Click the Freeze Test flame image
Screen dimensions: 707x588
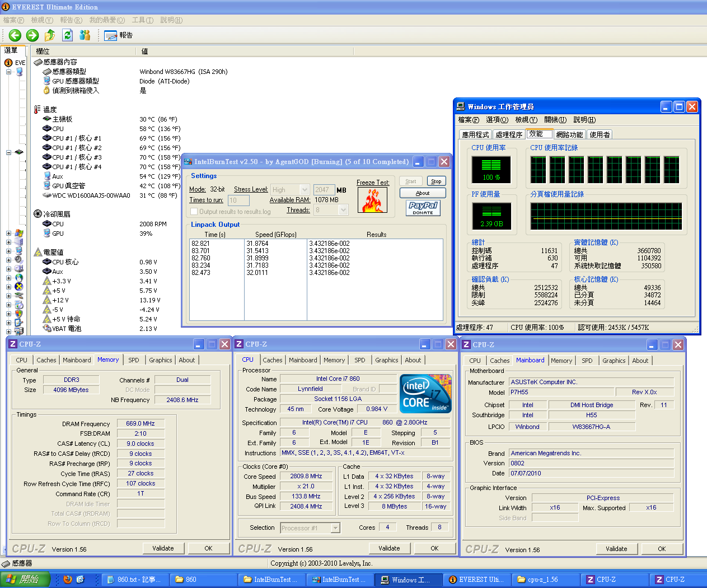[x=373, y=200]
